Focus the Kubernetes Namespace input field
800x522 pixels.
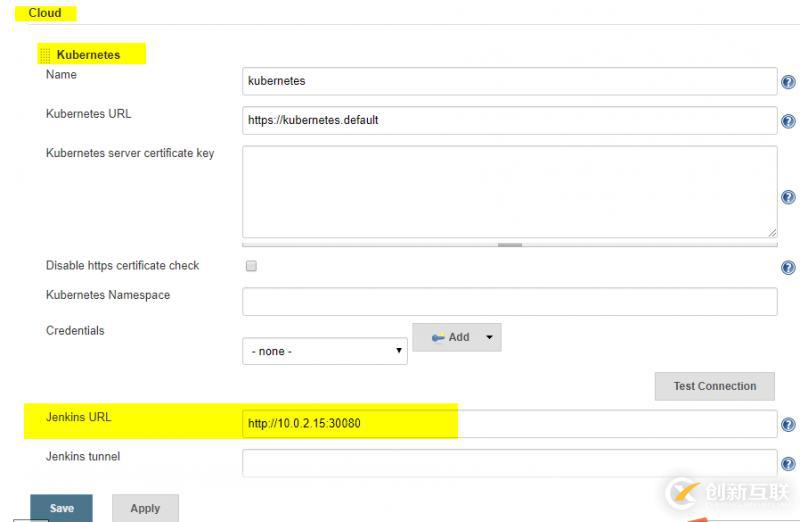509,302
